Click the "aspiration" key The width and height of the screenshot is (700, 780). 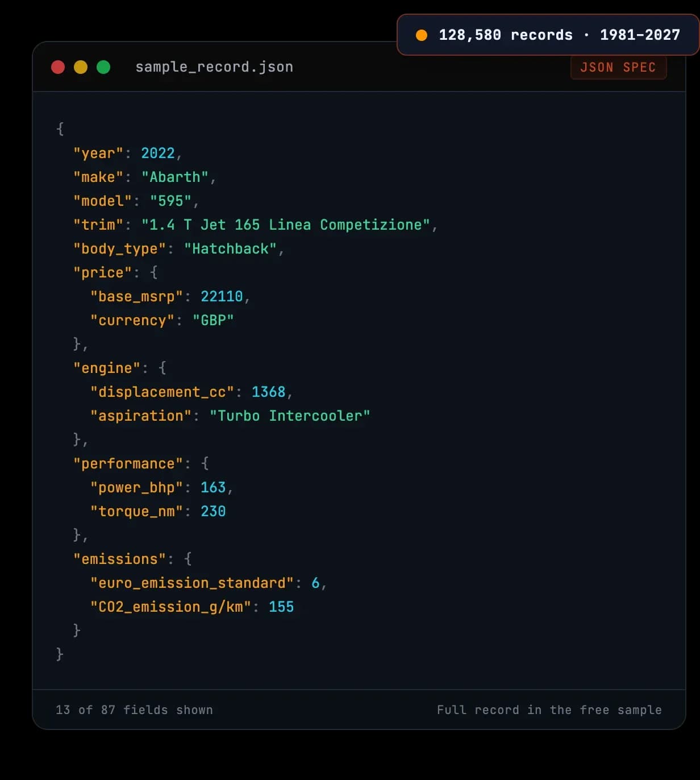coord(141,416)
